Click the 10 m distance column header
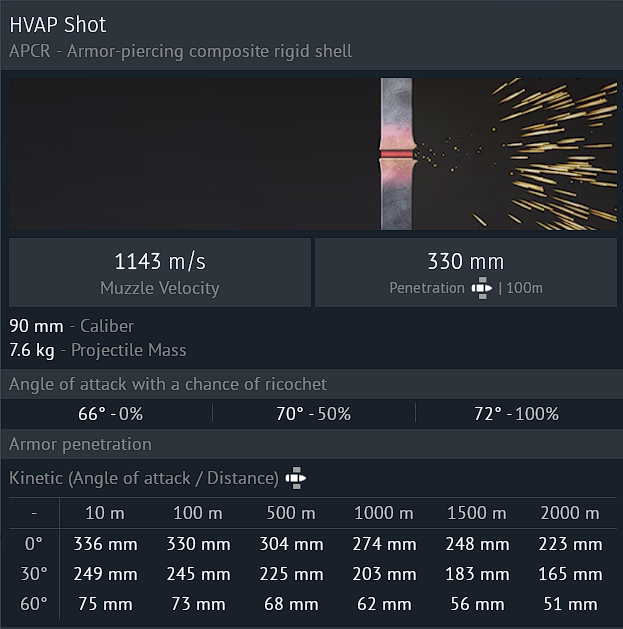Image resolution: width=623 pixels, height=629 pixels. pyautogui.click(x=105, y=514)
